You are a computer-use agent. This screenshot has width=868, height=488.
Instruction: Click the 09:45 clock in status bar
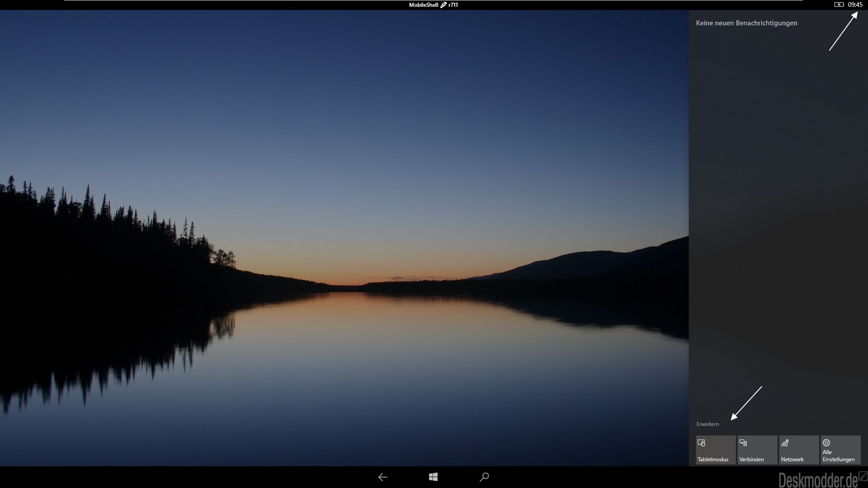(855, 5)
